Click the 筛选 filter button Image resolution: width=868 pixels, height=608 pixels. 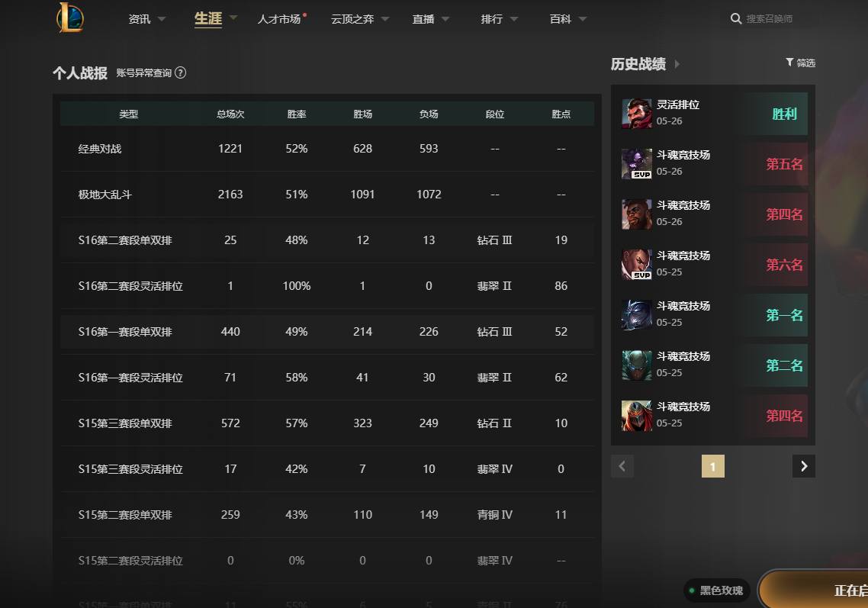(800, 63)
